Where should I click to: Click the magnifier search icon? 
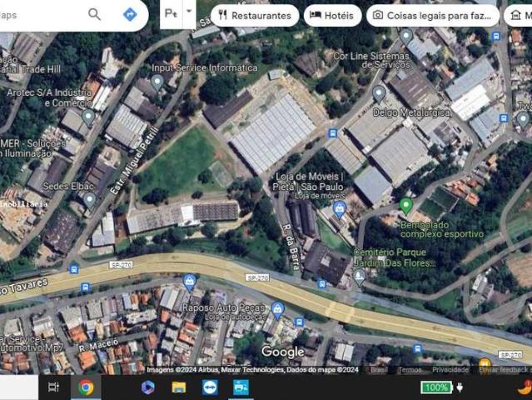click(x=94, y=14)
